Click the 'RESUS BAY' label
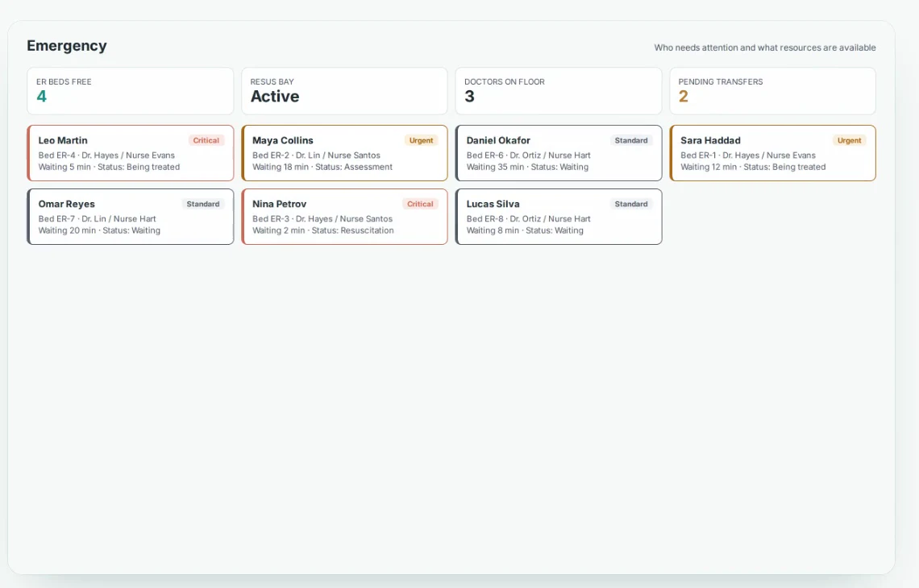The height and width of the screenshot is (588, 919). point(272,82)
